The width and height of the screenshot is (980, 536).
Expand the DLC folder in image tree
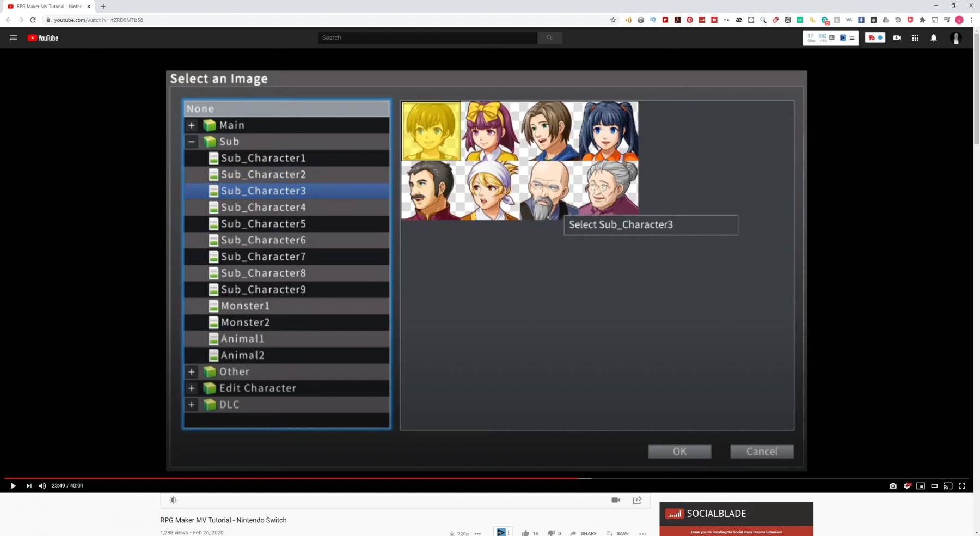192,405
